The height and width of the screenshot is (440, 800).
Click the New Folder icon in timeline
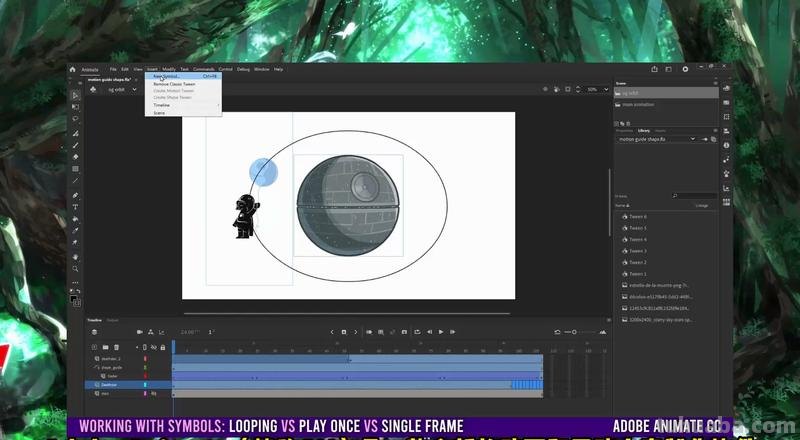106,347
